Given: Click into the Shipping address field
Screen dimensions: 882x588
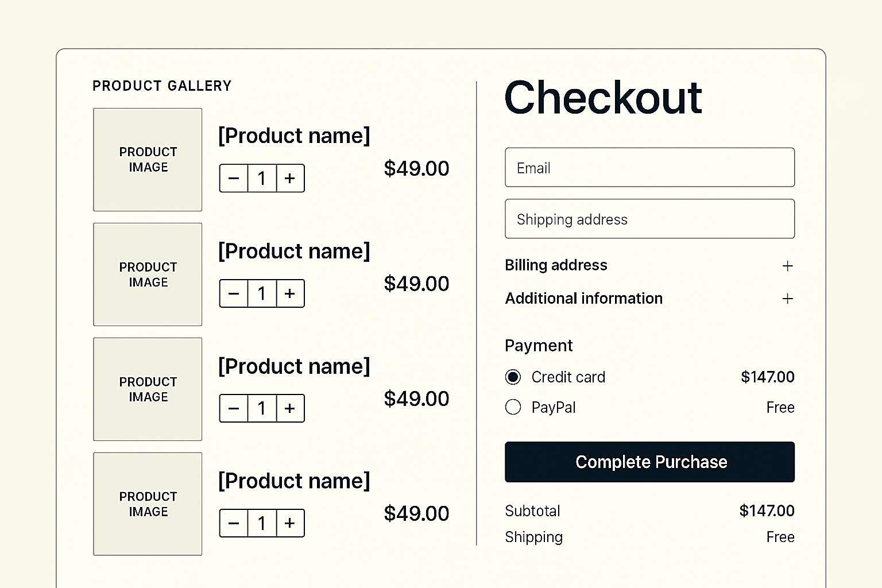Looking at the screenshot, I should pyautogui.click(x=649, y=219).
